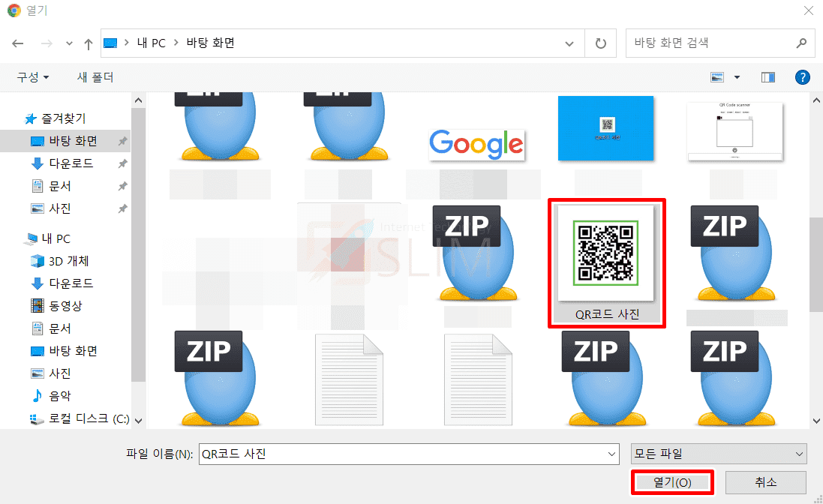Select the ZIP file below QR코드 사진
The width and height of the screenshot is (823, 504).
tap(605, 379)
